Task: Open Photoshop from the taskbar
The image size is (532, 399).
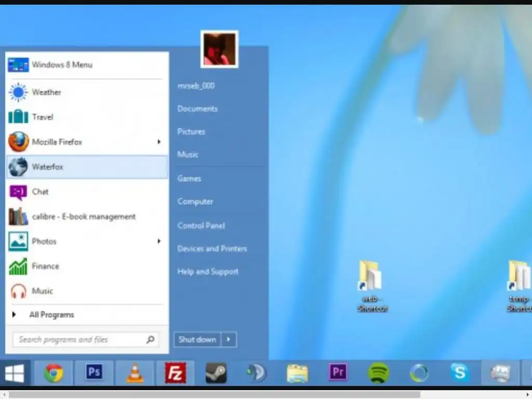Action: pos(94,373)
